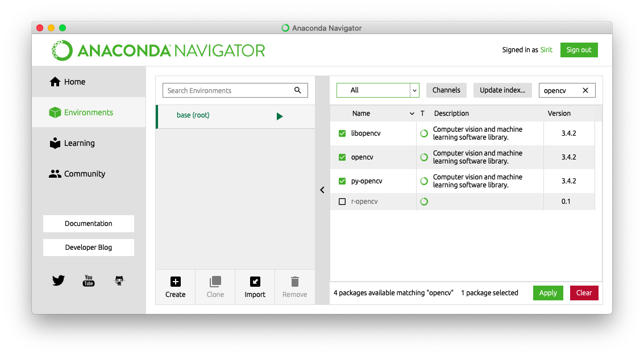This screenshot has height=356, width=644.
Task: Click the Clone environment button
Action: (x=215, y=287)
